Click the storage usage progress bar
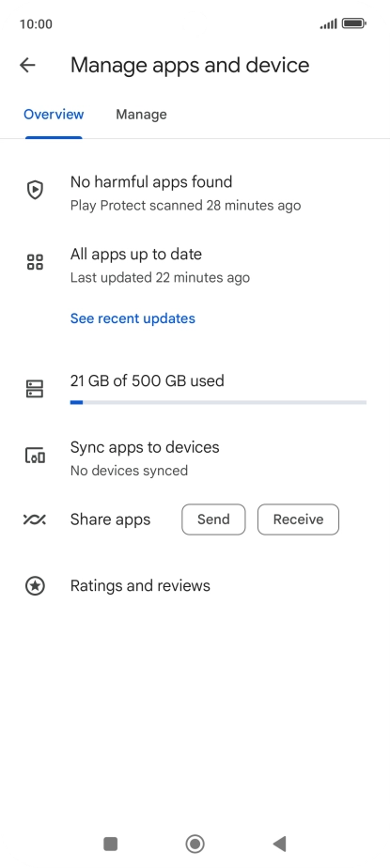Image resolution: width=390 pixels, height=868 pixels. [x=218, y=402]
